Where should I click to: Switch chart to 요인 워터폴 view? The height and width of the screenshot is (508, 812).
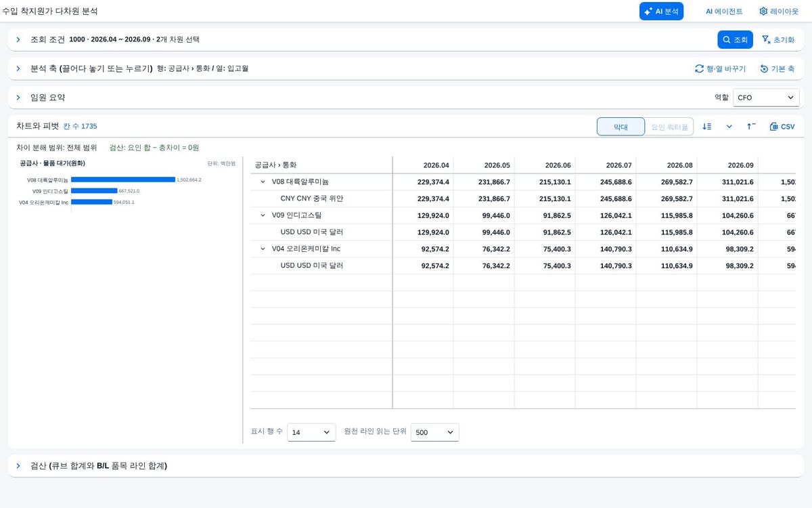[x=669, y=127]
